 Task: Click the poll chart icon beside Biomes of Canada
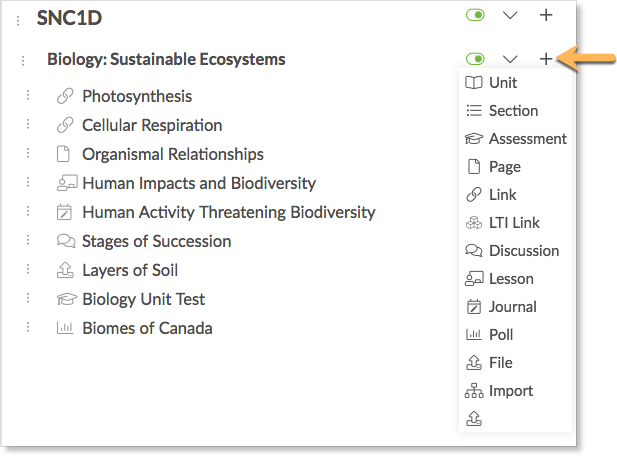click(x=65, y=327)
